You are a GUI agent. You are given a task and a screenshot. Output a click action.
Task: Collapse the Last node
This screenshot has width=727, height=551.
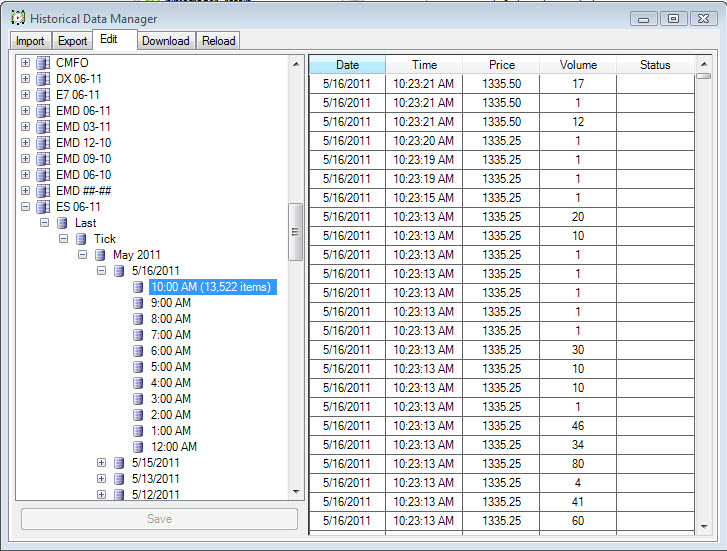click(x=45, y=223)
